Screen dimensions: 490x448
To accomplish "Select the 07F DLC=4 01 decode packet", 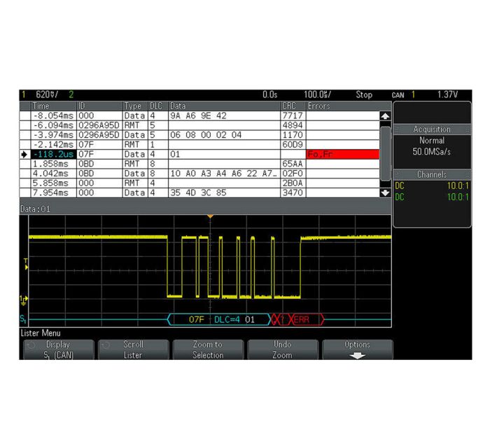I will click(x=219, y=320).
